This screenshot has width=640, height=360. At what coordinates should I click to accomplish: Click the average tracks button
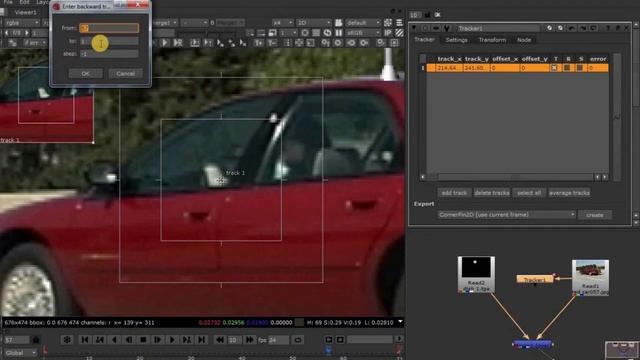(x=569, y=193)
